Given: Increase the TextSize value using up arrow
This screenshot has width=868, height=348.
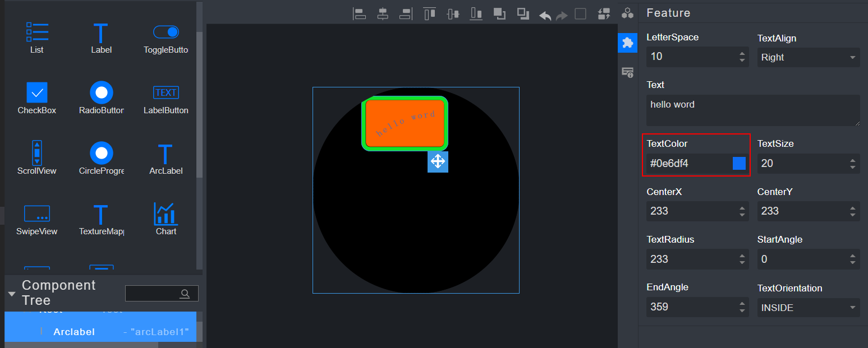Looking at the screenshot, I should (x=853, y=160).
